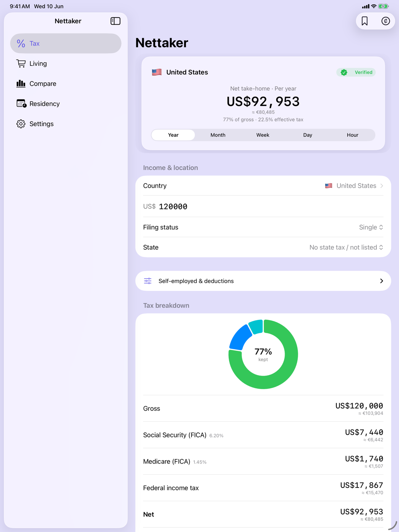Switch to Hour period
The width and height of the screenshot is (399, 532).
353,135
